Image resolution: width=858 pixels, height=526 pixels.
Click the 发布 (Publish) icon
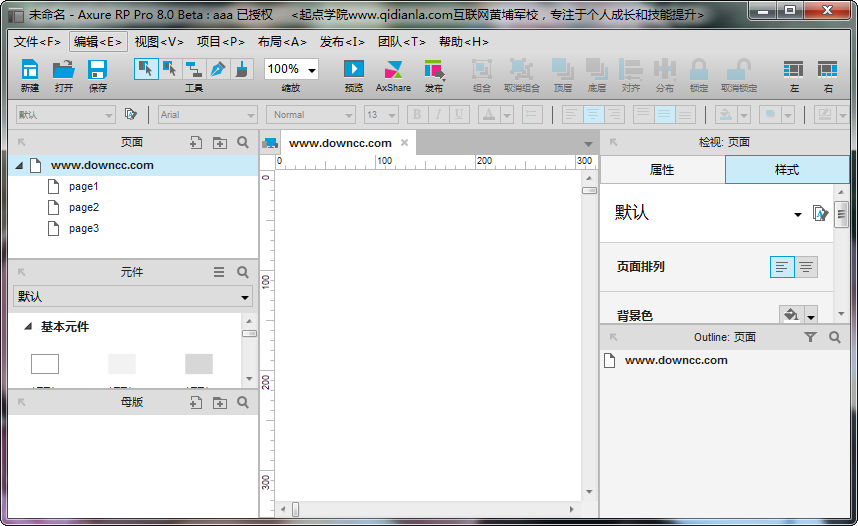[433, 69]
